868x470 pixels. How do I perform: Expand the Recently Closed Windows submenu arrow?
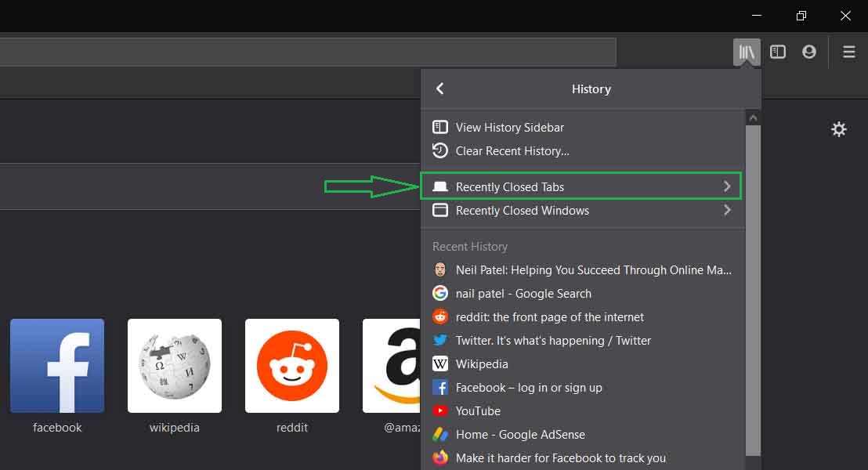coord(727,210)
